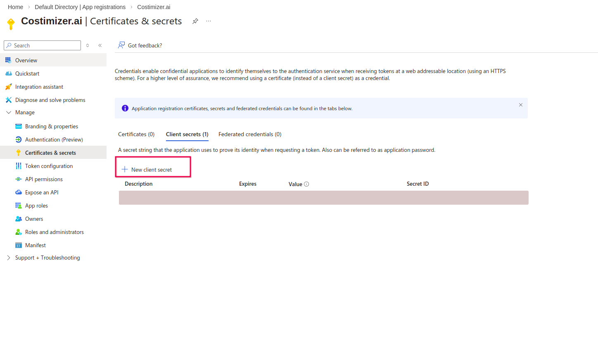Click the Integration assistant rocket icon
Screen dimensions: 598x364
point(8,87)
